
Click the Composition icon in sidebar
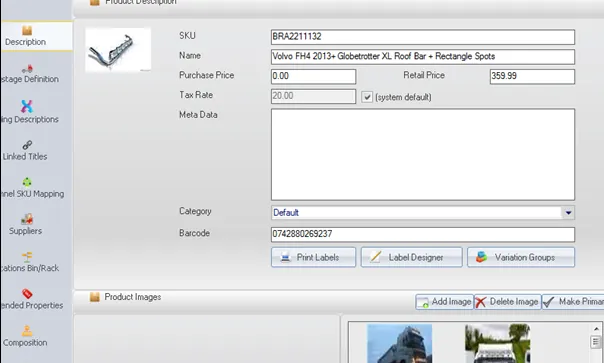pos(27,331)
